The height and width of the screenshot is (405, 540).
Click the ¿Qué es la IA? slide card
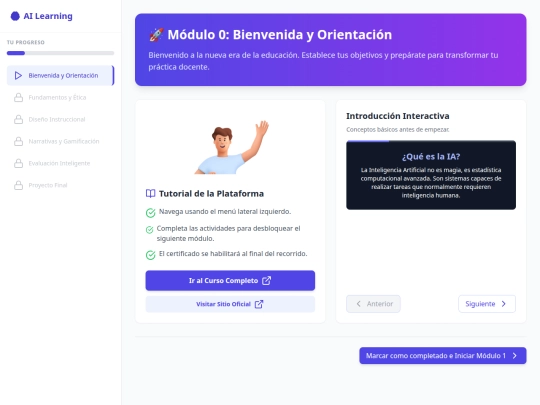[x=431, y=175]
